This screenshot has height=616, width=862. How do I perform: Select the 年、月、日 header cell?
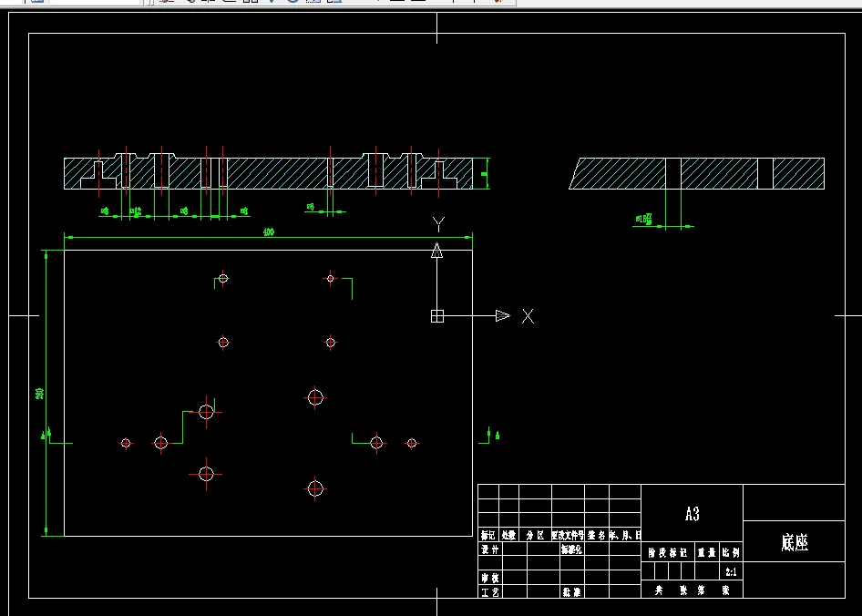(625, 535)
